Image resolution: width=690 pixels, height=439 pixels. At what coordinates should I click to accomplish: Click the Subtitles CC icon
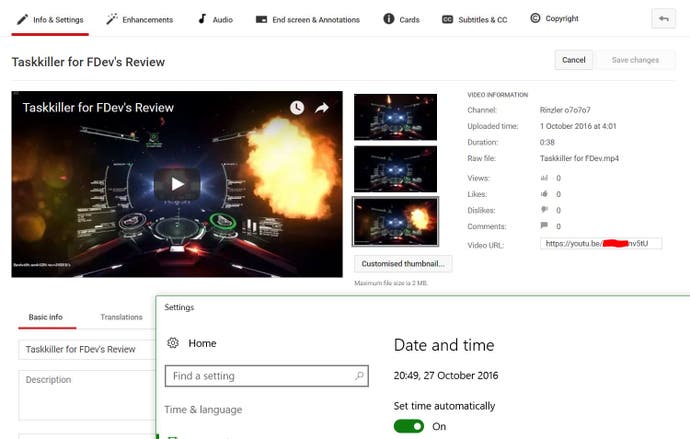[x=448, y=19]
